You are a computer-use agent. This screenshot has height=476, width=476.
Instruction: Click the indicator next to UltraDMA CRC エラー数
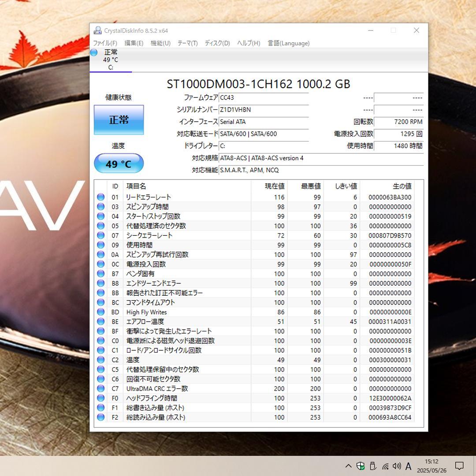click(100, 389)
